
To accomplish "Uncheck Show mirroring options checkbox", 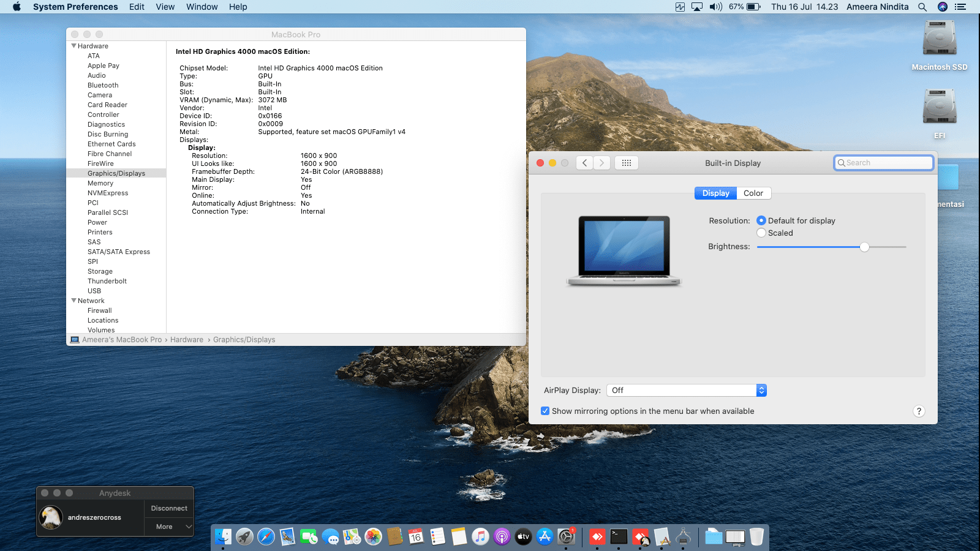I will point(545,411).
